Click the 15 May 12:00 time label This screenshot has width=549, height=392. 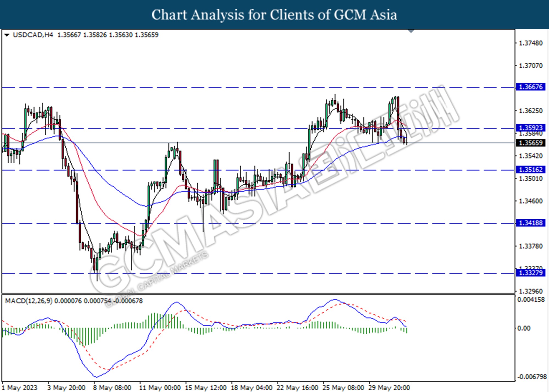pos(206,388)
